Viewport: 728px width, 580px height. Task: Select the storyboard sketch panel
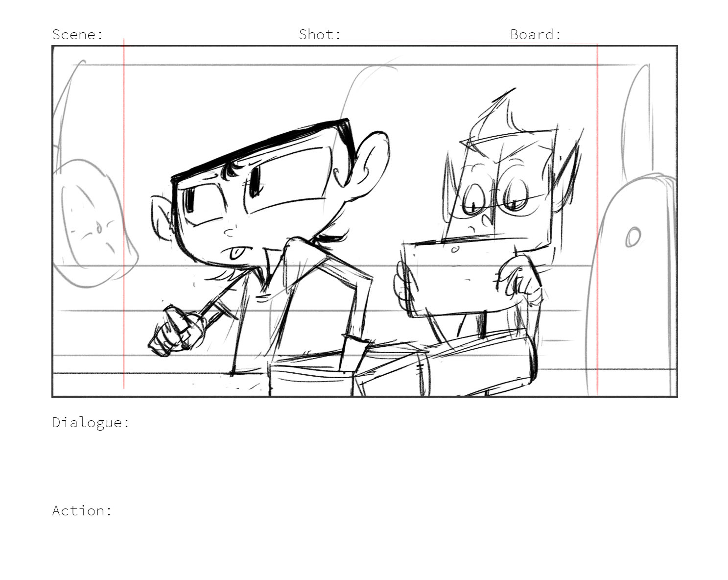coord(365,221)
